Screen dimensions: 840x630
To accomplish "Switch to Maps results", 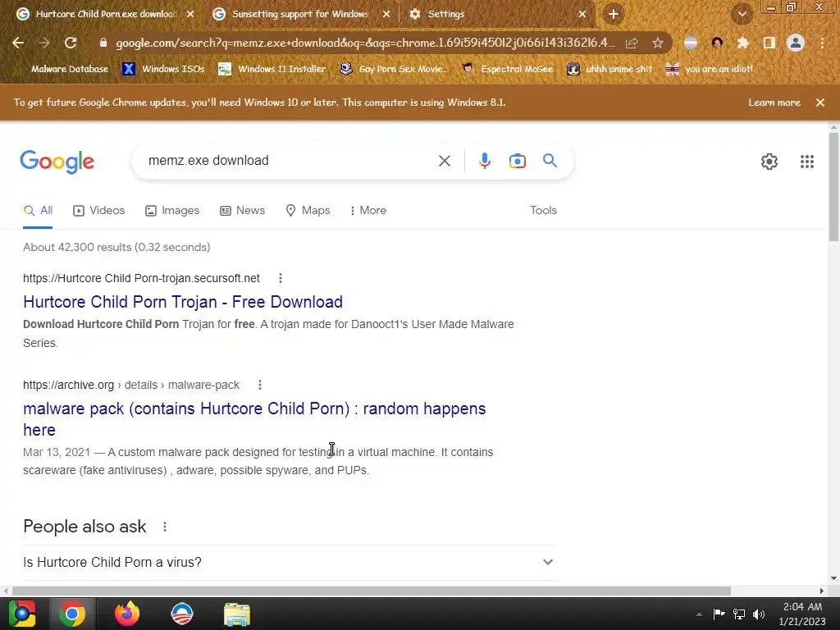I will click(x=308, y=211).
